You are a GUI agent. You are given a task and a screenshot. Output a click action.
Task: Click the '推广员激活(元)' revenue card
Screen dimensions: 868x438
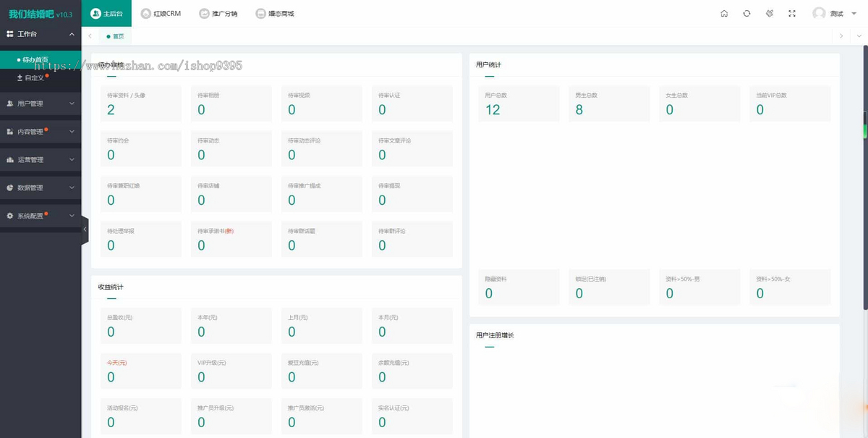pyautogui.click(x=322, y=416)
